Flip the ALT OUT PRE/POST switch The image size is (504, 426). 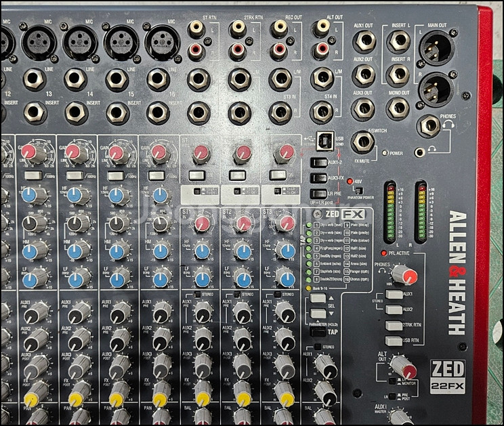392,396
